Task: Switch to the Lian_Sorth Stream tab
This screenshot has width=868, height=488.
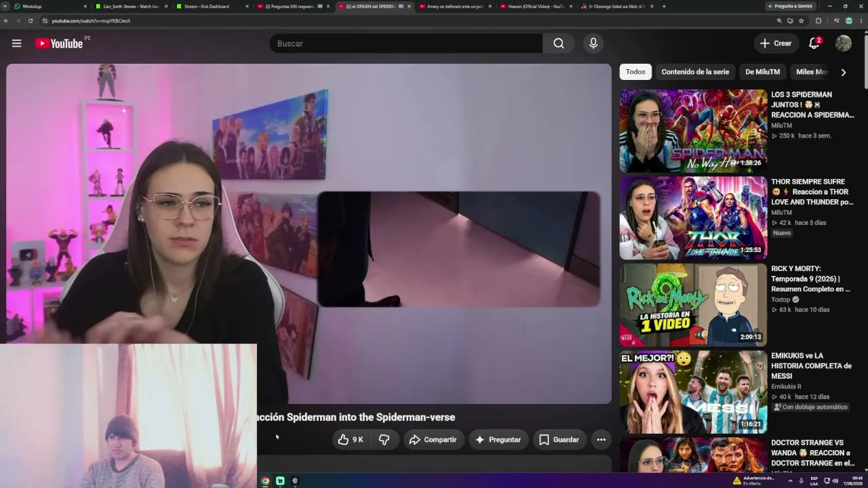Action: pyautogui.click(x=131, y=6)
